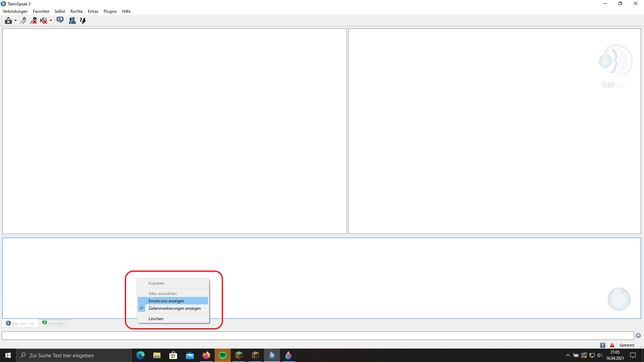Close the TeamSpeak 3 window
Viewport: 644px width, 362px height.
tap(636, 4)
